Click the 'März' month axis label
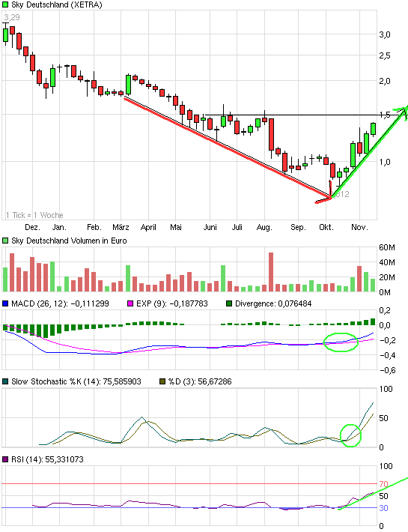Image resolution: width=408 pixels, height=532 pixels. point(121,227)
